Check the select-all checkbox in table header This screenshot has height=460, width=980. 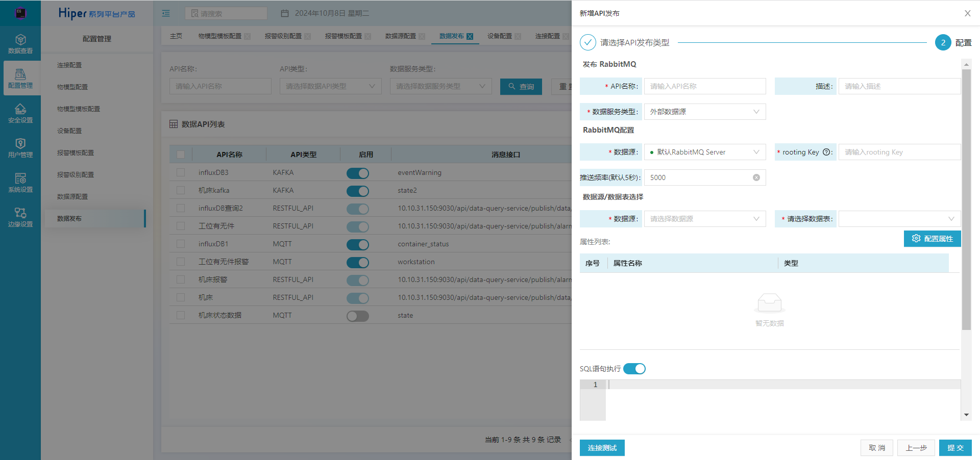(181, 154)
